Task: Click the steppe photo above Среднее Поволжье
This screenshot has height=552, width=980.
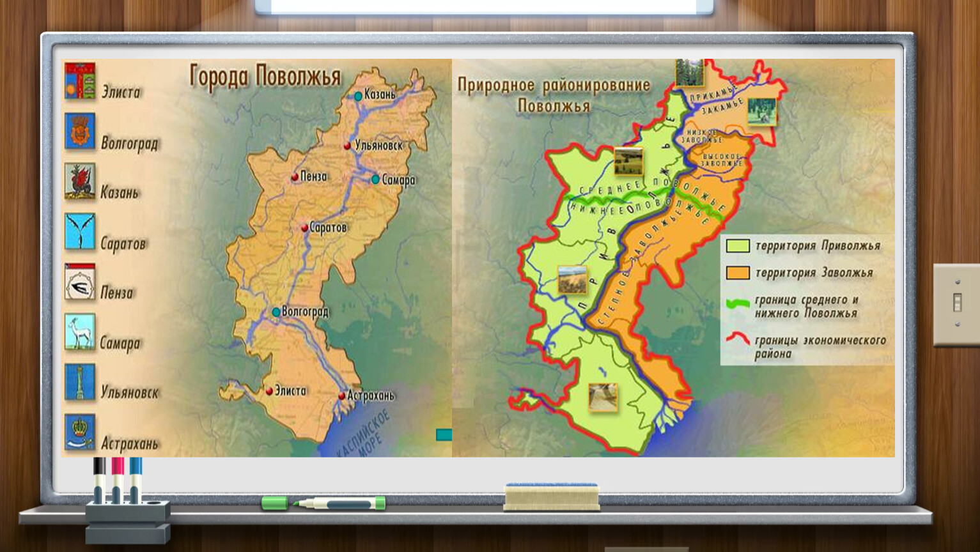Action: pos(628,161)
